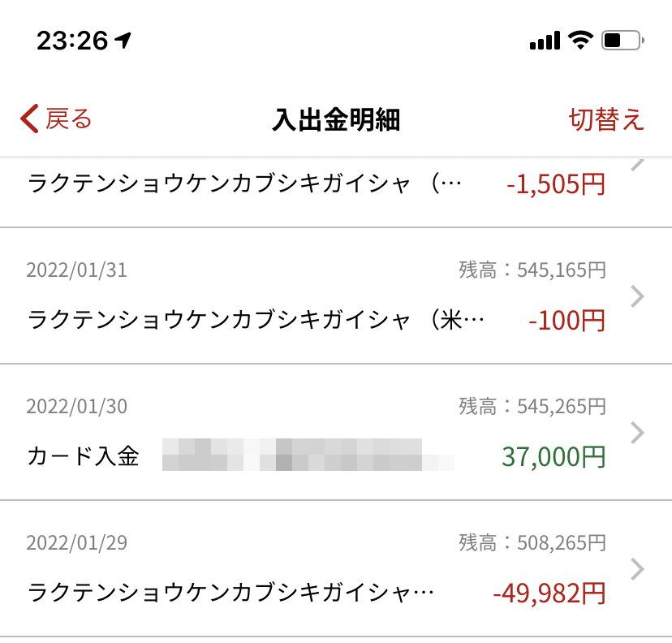Tap the 残高：545,165円 balance text

(532, 270)
